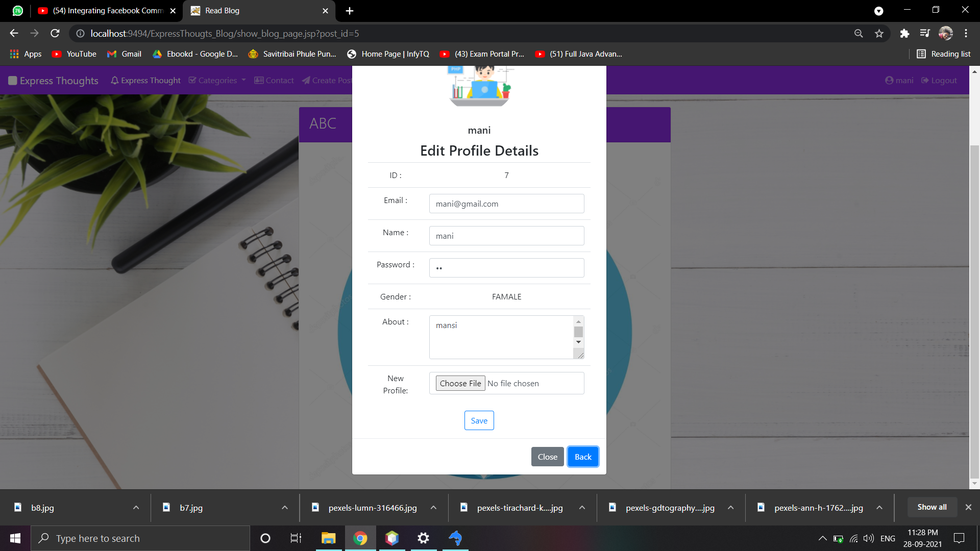The width and height of the screenshot is (980, 551).
Task: Open Chrome from the Windows taskbar
Action: coord(360,538)
